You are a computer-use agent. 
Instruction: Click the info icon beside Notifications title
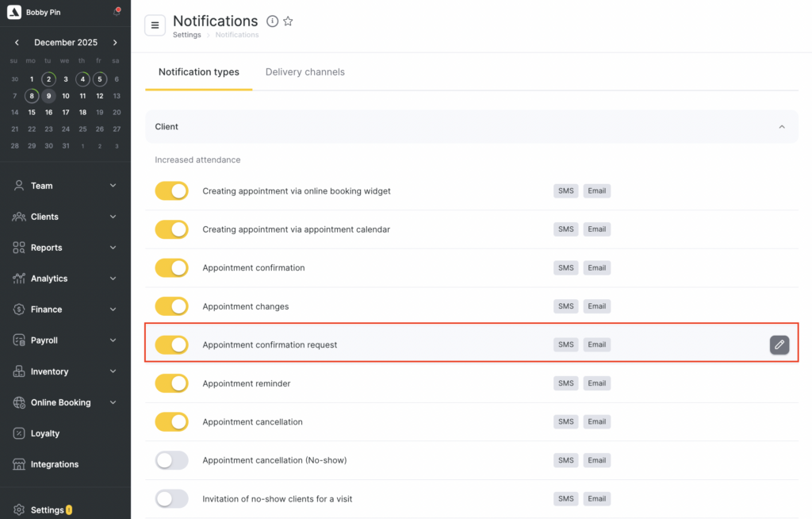272,21
